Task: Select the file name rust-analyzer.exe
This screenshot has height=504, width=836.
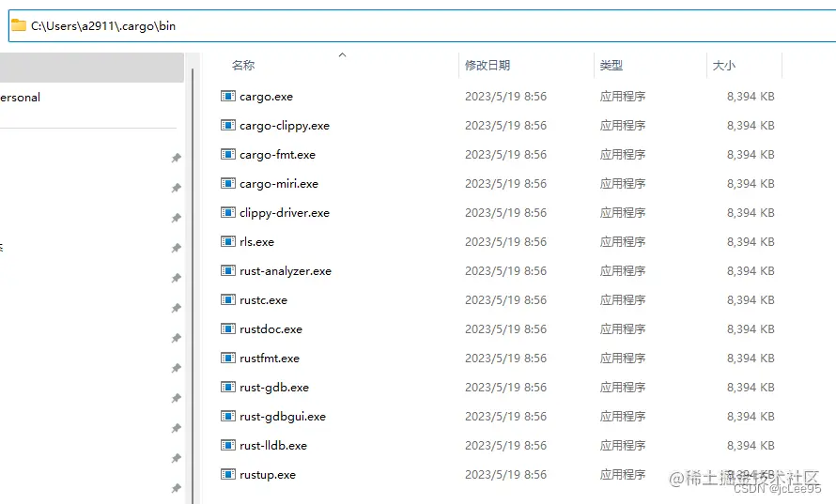Action: point(286,271)
